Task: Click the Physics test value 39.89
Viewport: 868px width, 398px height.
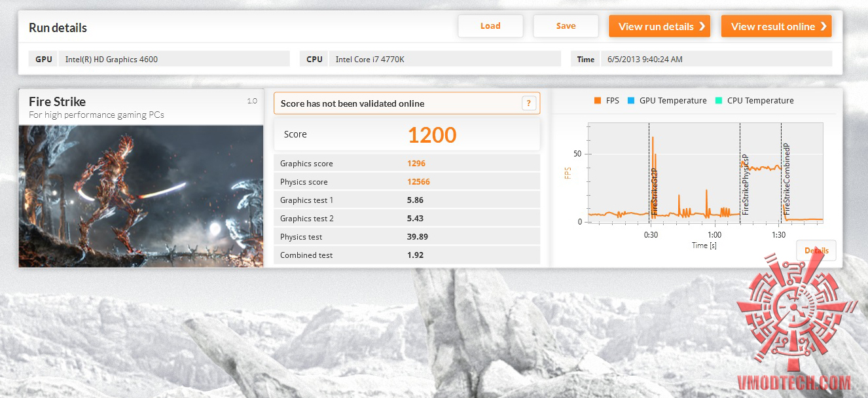Action: [x=418, y=237]
